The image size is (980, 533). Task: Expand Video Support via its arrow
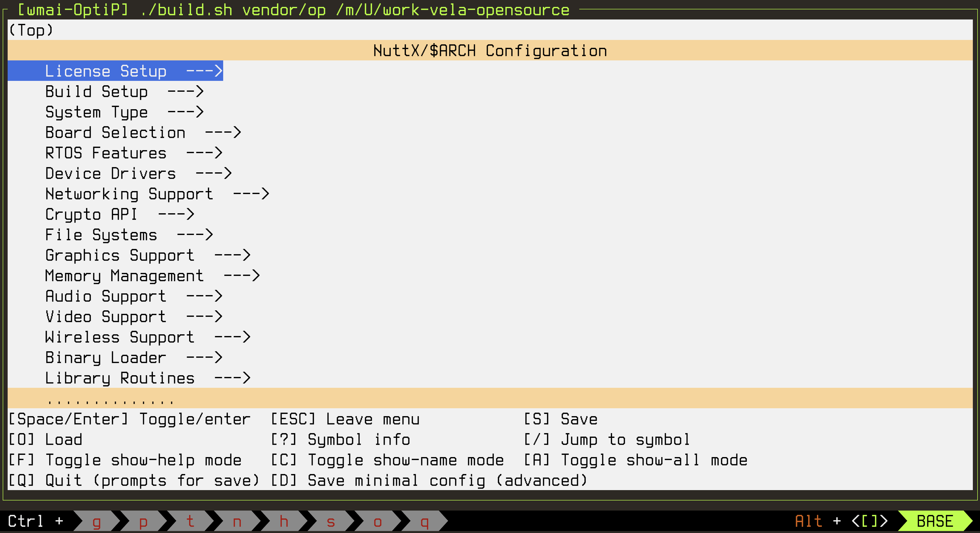(x=204, y=317)
